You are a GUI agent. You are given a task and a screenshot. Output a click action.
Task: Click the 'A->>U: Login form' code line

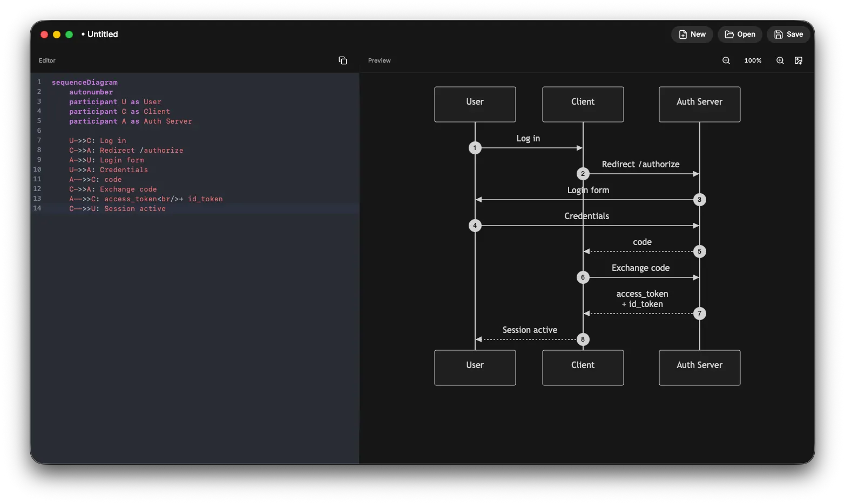pyautogui.click(x=106, y=160)
